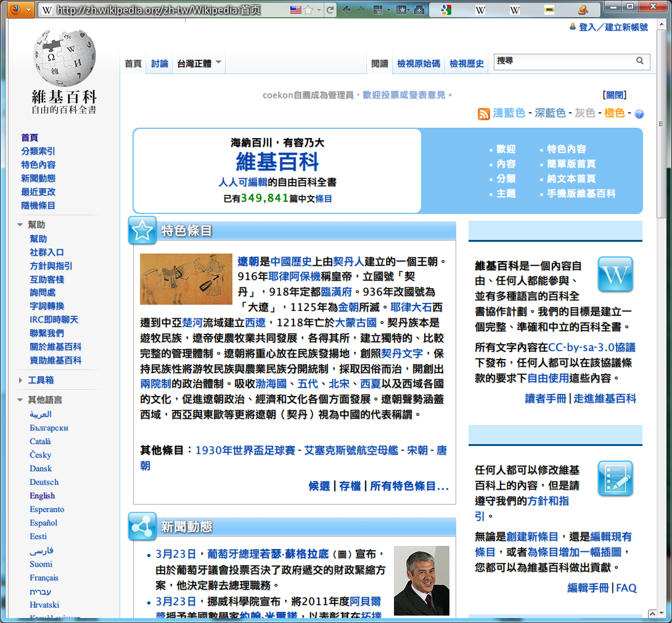Viewport: 672px width, 623px height.
Task: Switch to the second Wikipedia pinned tab
Action: [x=515, y=10]
